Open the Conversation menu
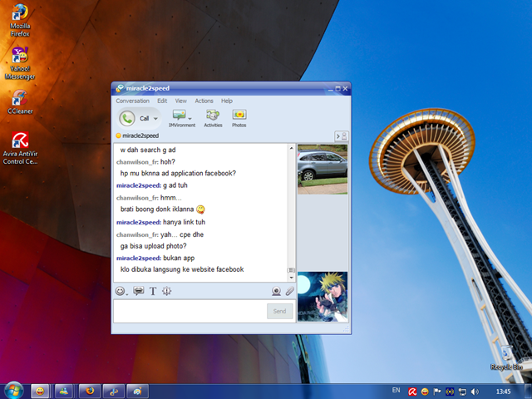This screenshot has height=399, width=532. point(132,101)
